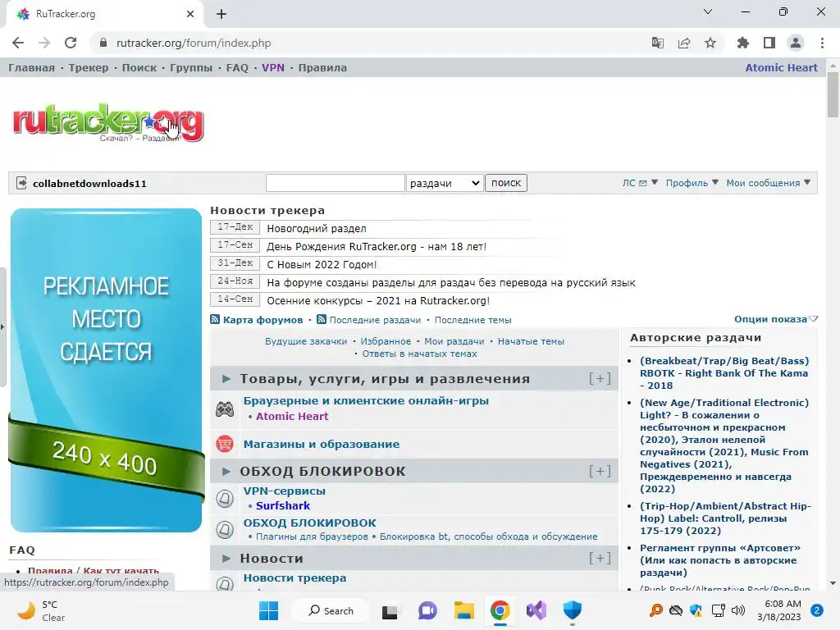Open the Новогодний раздел news link
The image size is (840, 630).
[x=317, y=229]
